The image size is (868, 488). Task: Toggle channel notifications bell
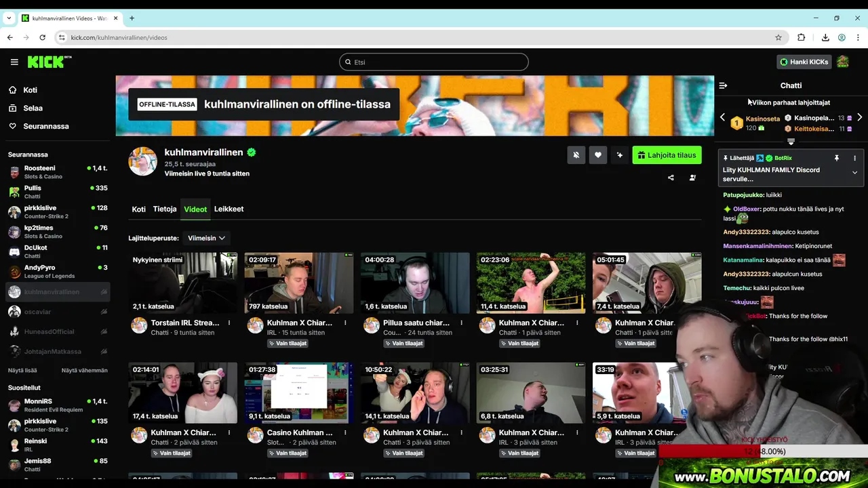576,155
